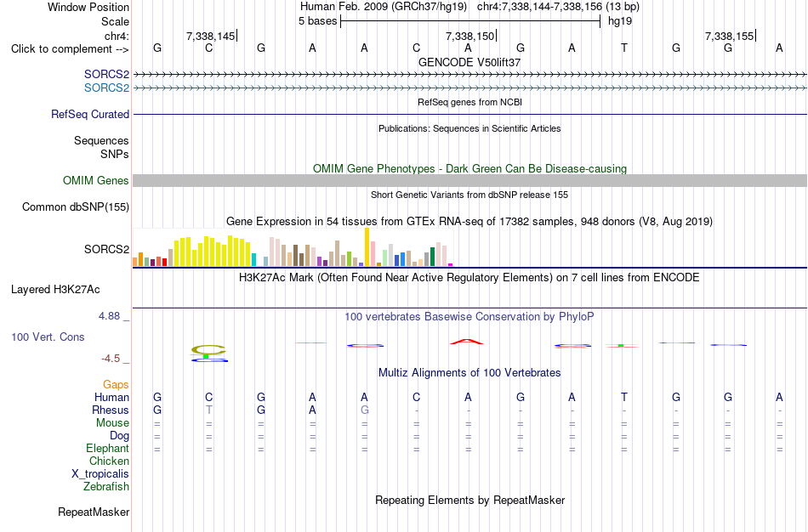
Task: Click the H3K27Ac Mark track title
Action: tap(469, 278)
